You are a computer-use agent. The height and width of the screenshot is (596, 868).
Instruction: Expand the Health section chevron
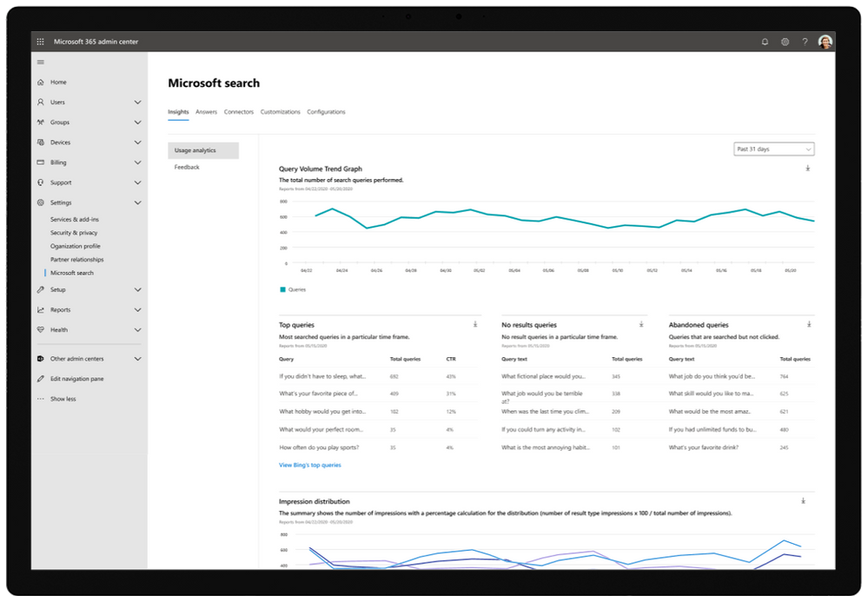click(138, 330)
